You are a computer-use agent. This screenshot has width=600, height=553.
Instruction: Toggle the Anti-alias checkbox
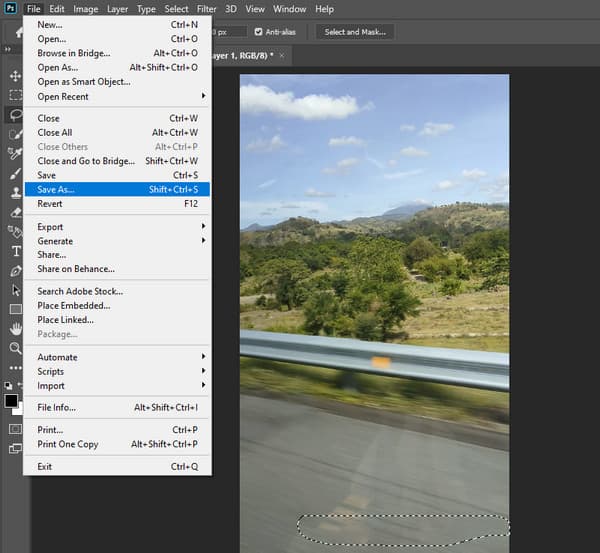pyautogui.click(x=258, y=32)
